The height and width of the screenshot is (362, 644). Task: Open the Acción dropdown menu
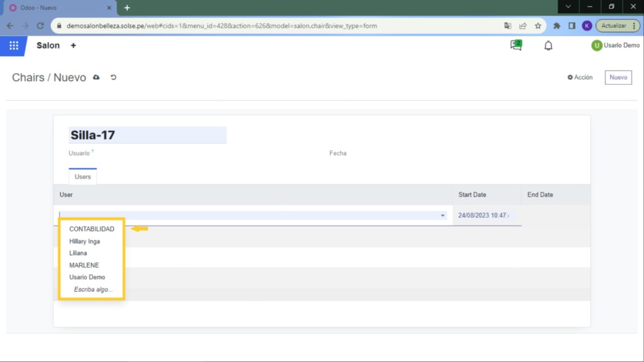(x=580, y=77)
